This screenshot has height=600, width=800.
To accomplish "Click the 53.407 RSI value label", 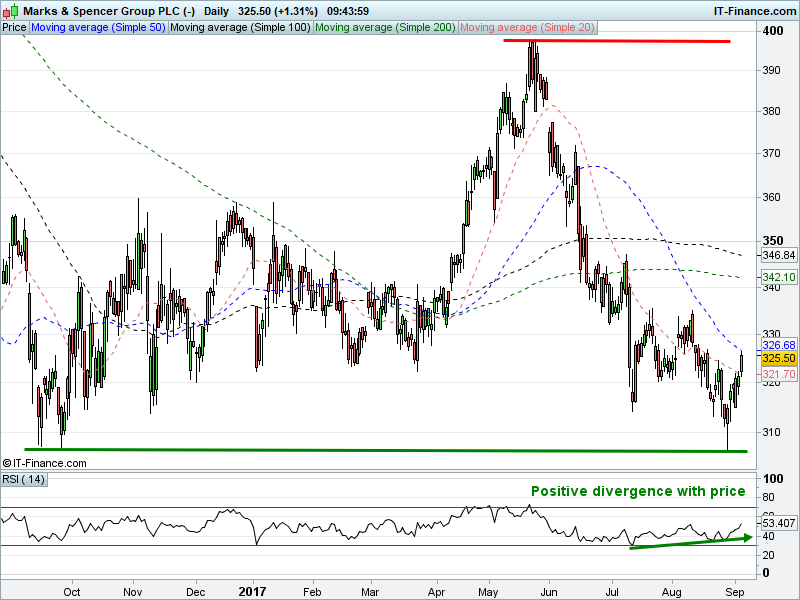I will [779, 523].
